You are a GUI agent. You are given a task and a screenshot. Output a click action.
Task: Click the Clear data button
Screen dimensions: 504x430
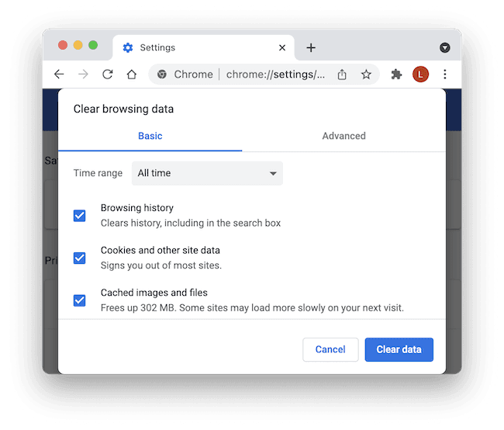[399, 349]
